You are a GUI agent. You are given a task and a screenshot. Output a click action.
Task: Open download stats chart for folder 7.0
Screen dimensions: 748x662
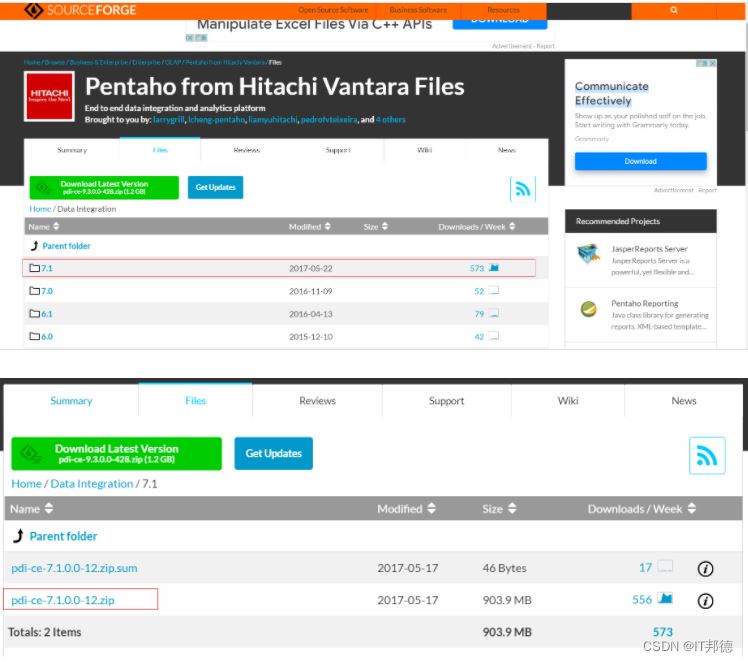[x=493, y=291]
